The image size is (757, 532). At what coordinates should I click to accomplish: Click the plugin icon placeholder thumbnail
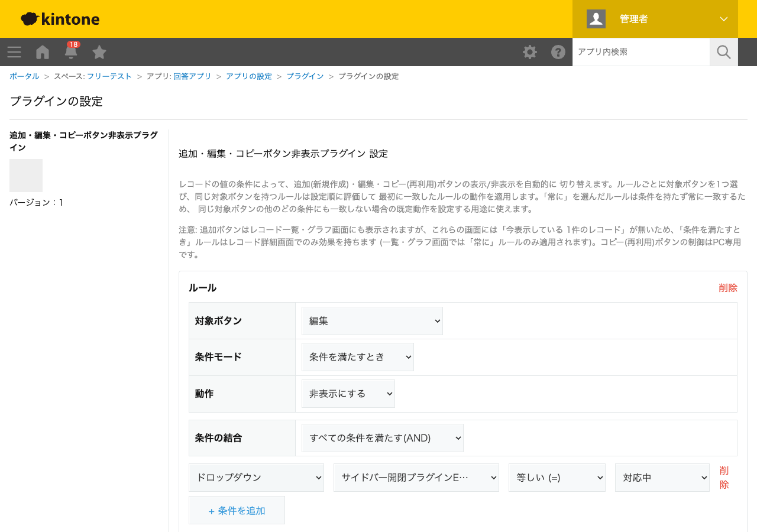pyautogui.click(x=26, y=176)
